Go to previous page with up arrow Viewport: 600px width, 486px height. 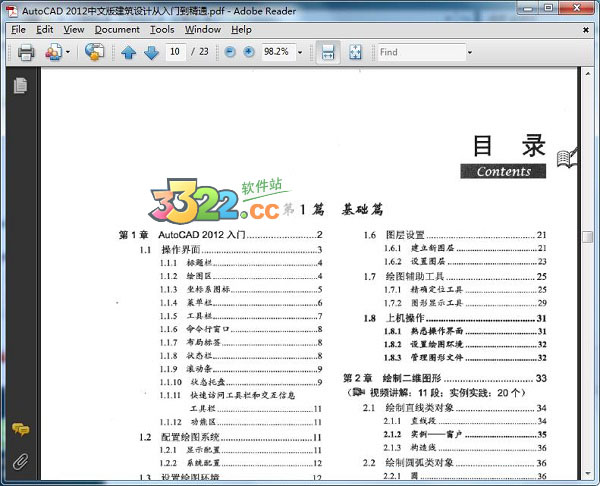129,52
